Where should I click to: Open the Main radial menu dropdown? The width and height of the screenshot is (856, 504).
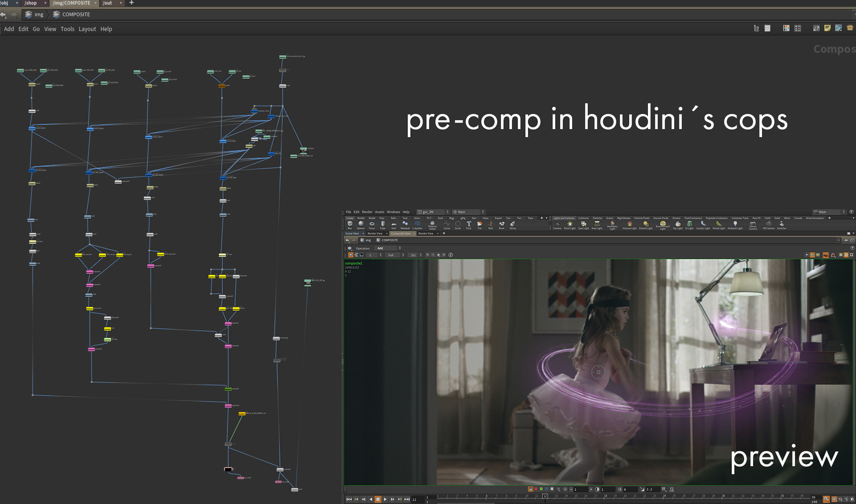(x=469, y=212)
